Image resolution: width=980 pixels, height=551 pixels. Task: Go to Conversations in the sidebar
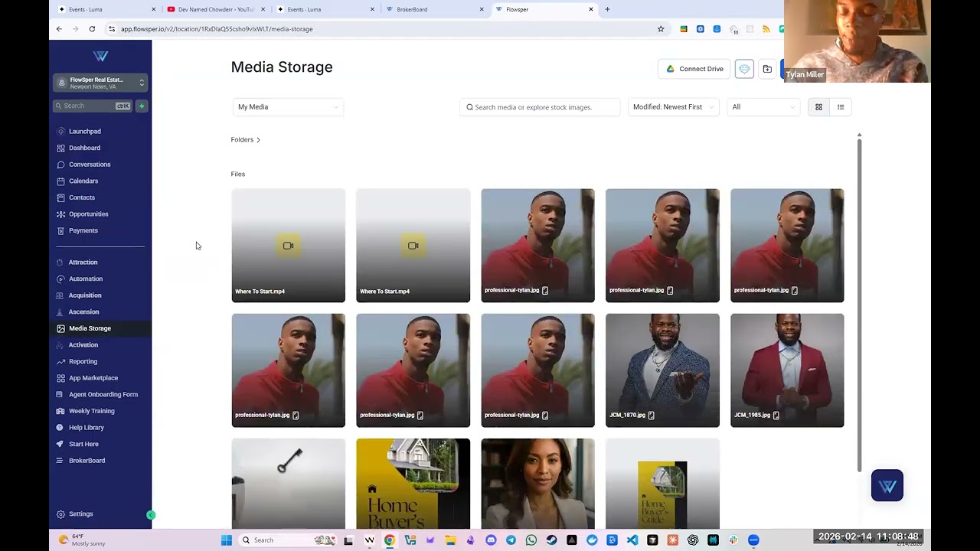90,165
